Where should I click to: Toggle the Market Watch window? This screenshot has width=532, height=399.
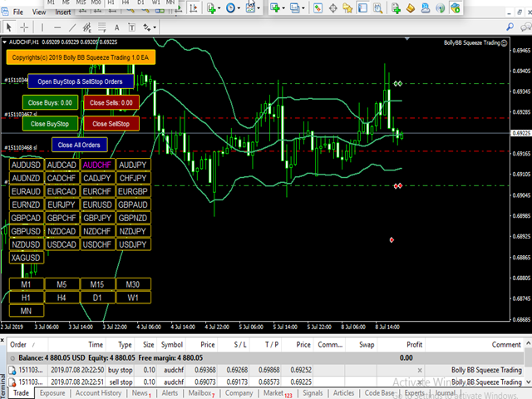point(318,8)
